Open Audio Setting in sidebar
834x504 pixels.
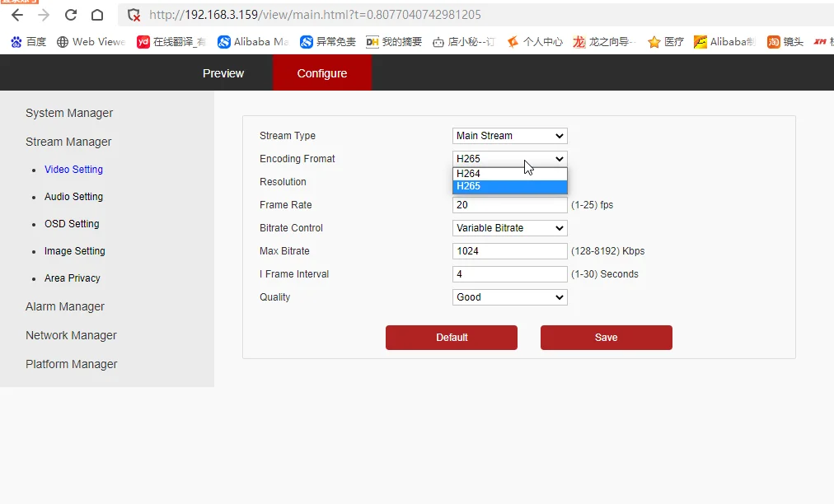73,197
